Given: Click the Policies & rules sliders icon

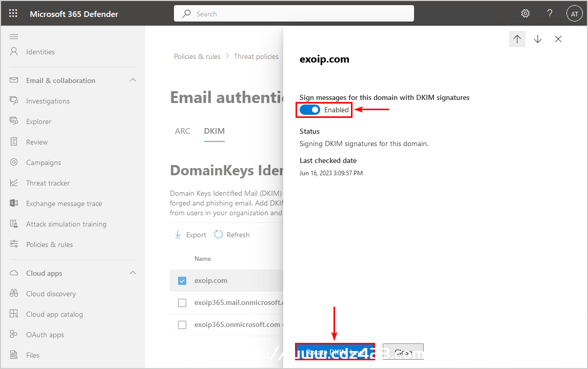Looking at the screenshot, I should (14, 244).
